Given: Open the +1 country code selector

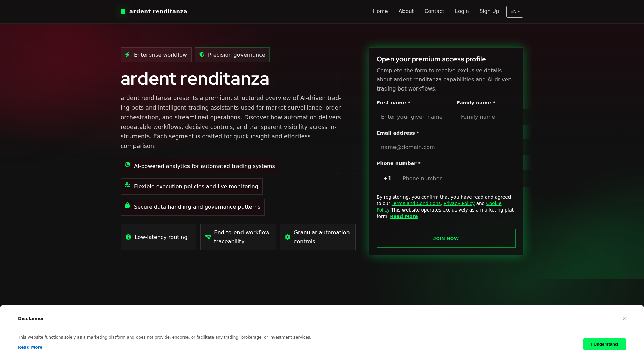Looking at the screenshot, I should click(387, 178).
